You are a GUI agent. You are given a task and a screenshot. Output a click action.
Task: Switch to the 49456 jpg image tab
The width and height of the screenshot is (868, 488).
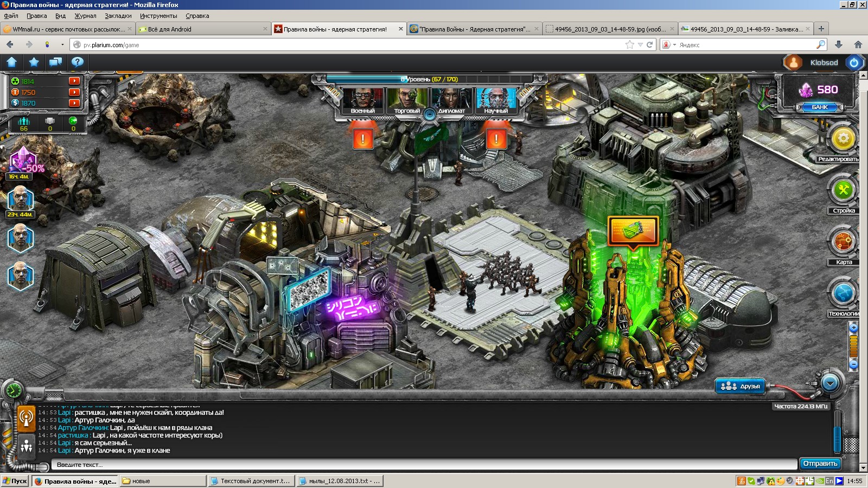(610, 29)
